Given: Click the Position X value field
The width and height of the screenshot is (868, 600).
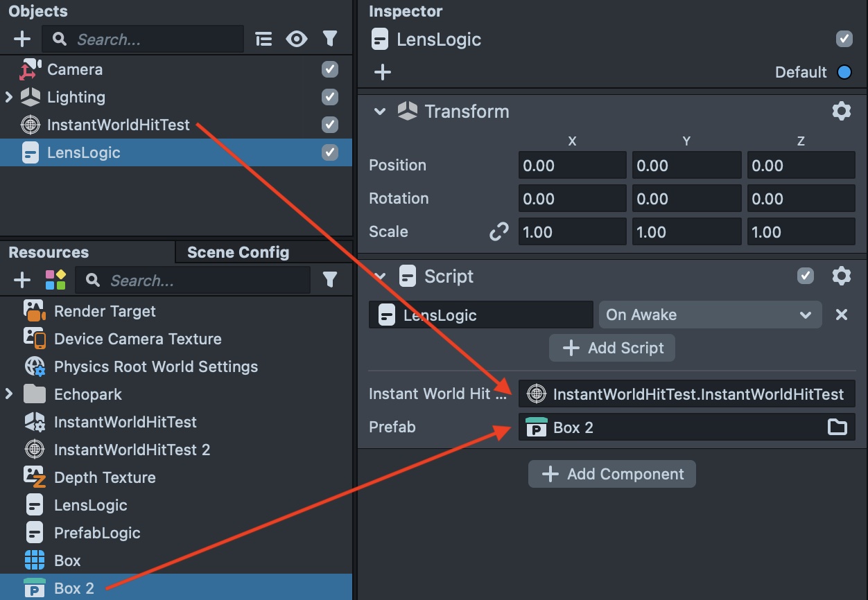Looking at the screenshot, I should tap(572, 166).
